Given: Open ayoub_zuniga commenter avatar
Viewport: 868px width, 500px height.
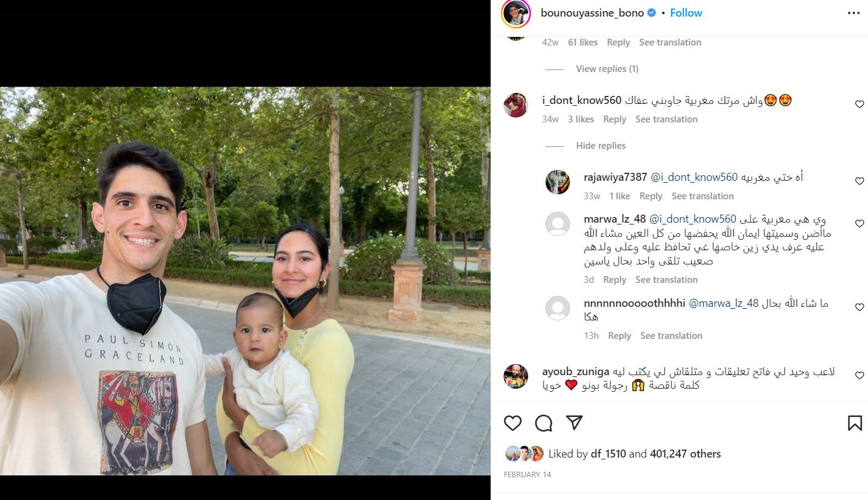Looking at the screenshot, I should tap(515, 376).
